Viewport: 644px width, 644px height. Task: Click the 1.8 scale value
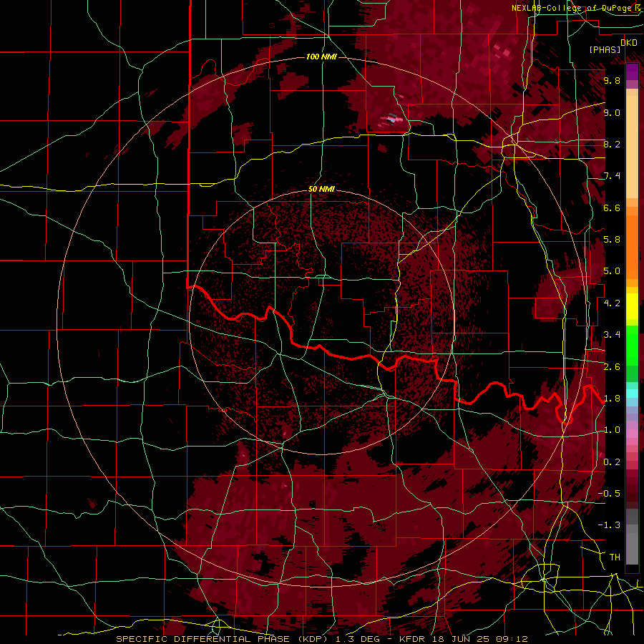[612, 399]
